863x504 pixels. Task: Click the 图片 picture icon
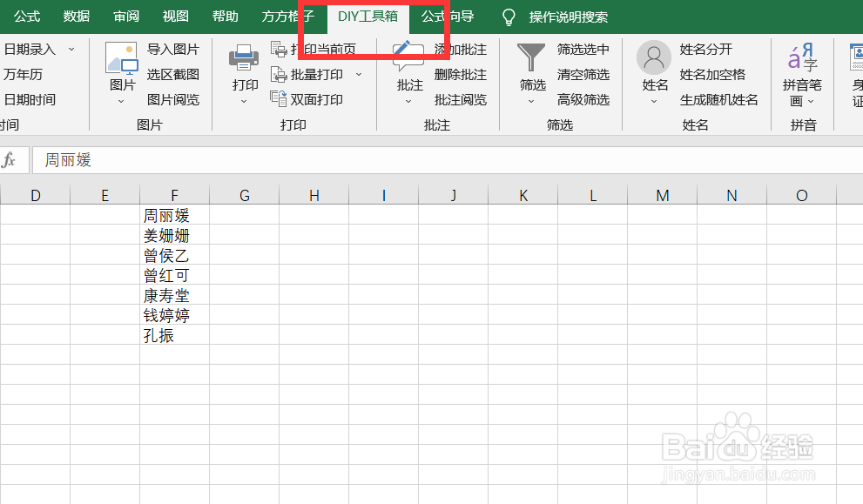121,58
